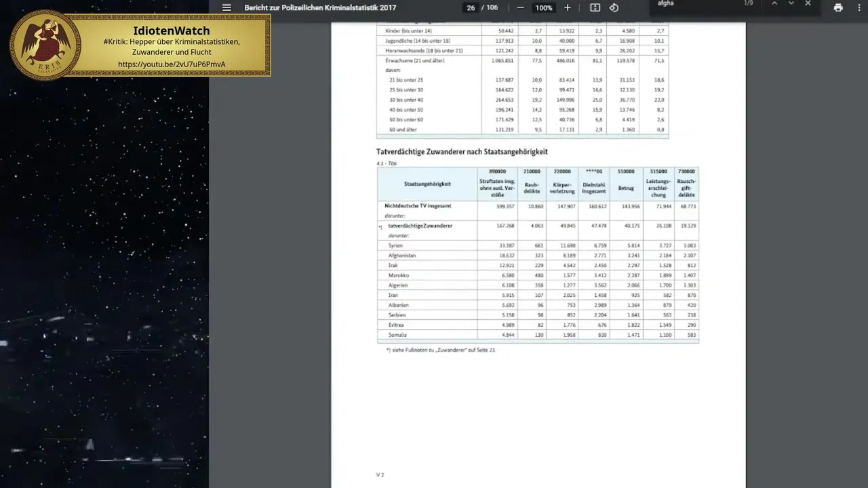Click the 'Leistungserschleichung' column header
This screenshot has width=868, height=488.
click(658, 187)
